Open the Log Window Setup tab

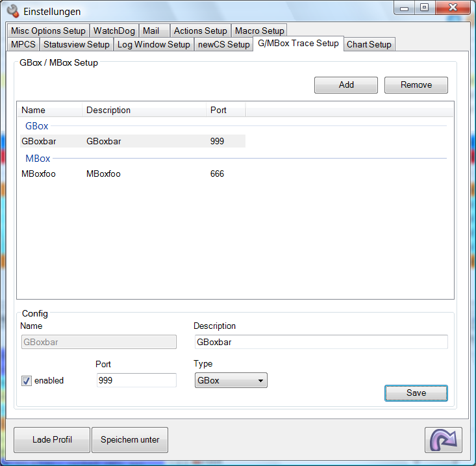click(153, 44)
